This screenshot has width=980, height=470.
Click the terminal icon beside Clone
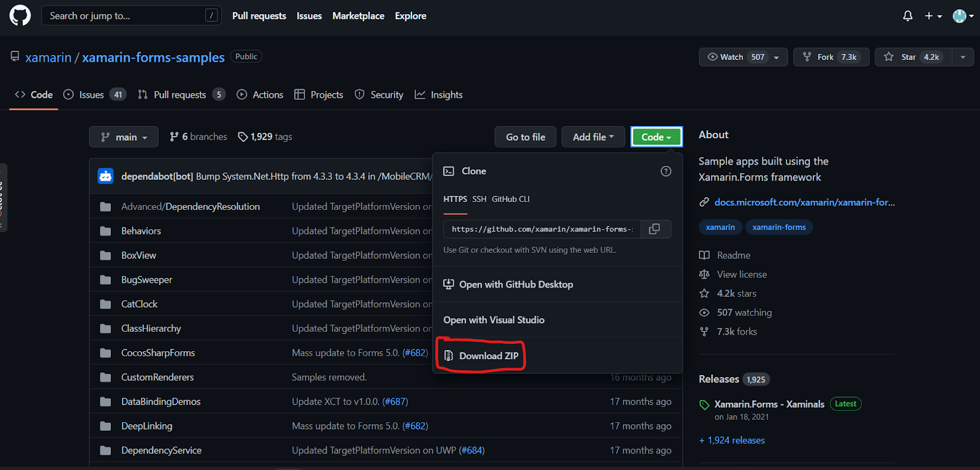[449, 171]
